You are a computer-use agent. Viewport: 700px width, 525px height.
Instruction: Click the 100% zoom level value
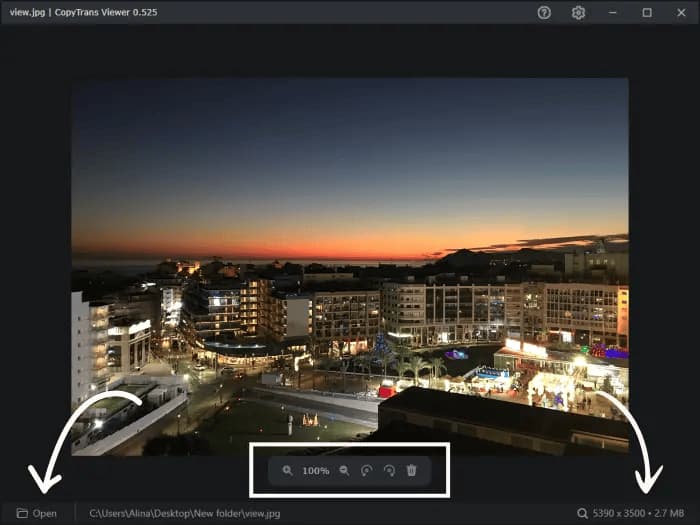click(x=316, y=471)
